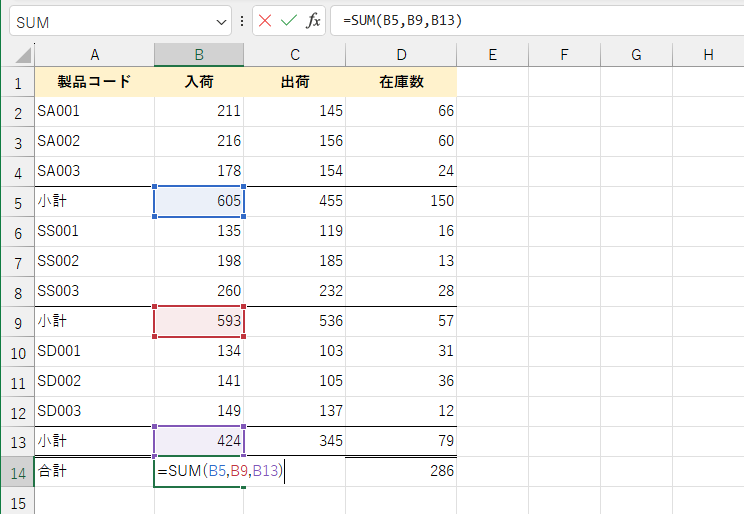Open the Name Box dropdown arrow
The image size is (744, 514).
[221, 22]
